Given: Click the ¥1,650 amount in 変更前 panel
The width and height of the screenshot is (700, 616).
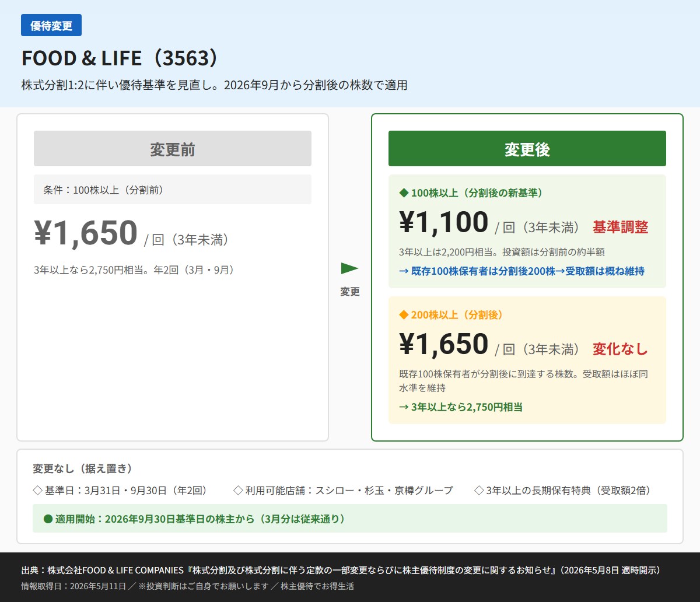Looking at the screenshot, I should [86, 233].
